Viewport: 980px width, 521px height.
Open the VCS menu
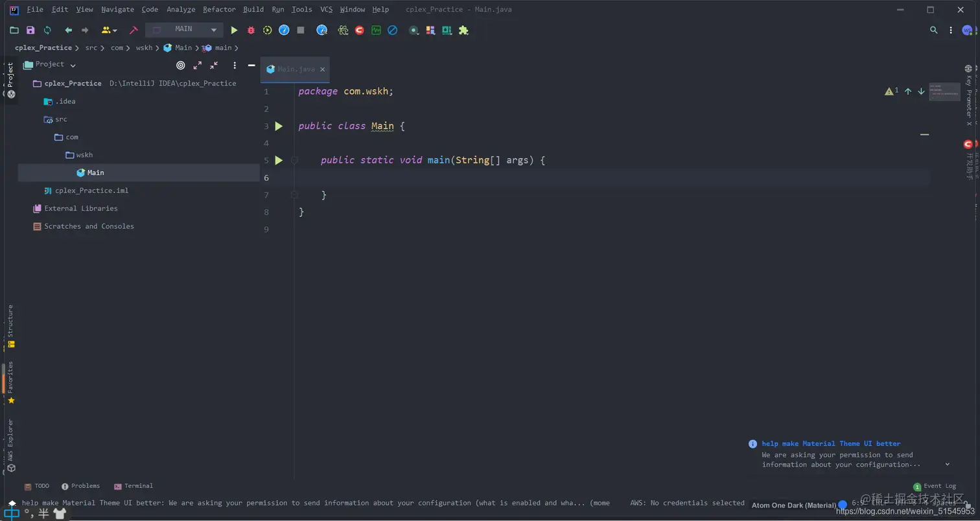click(x=326, y=10)
